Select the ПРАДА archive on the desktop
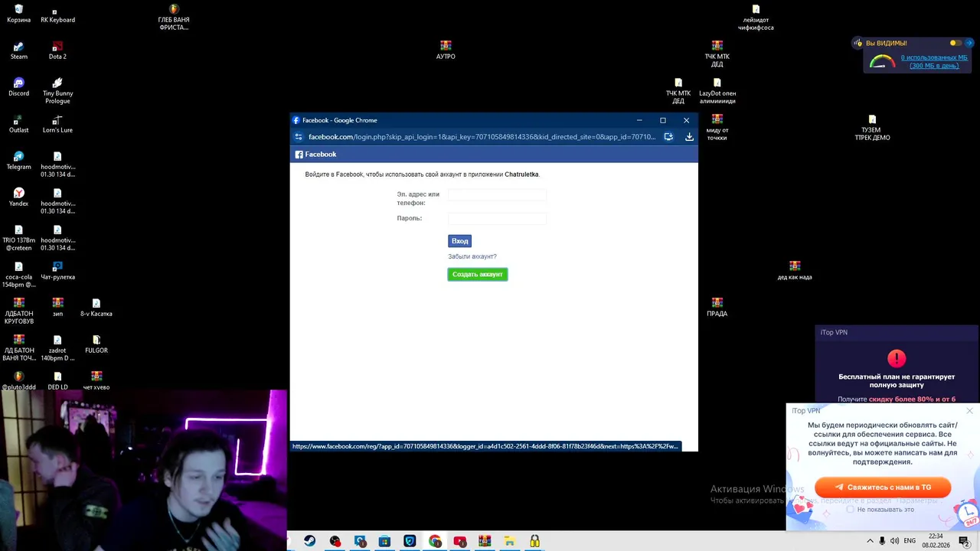980x551 pixels. (x=717, y=308)
